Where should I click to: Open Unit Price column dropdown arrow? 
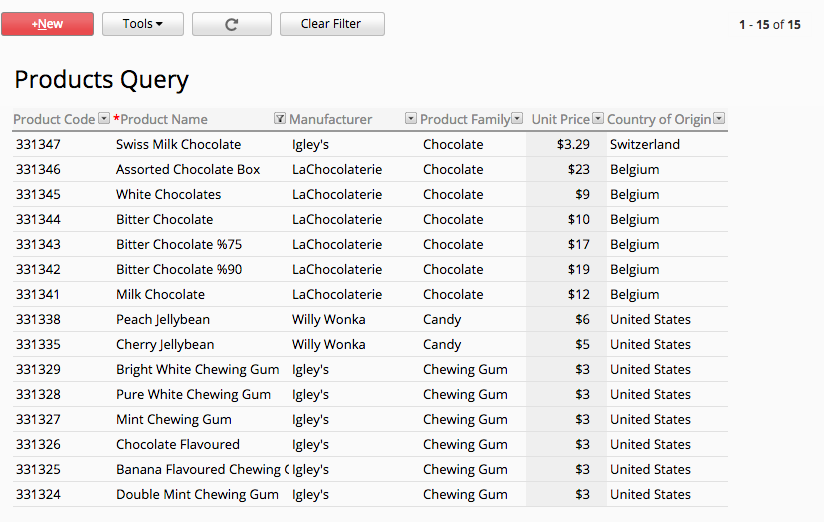[598, 119]
